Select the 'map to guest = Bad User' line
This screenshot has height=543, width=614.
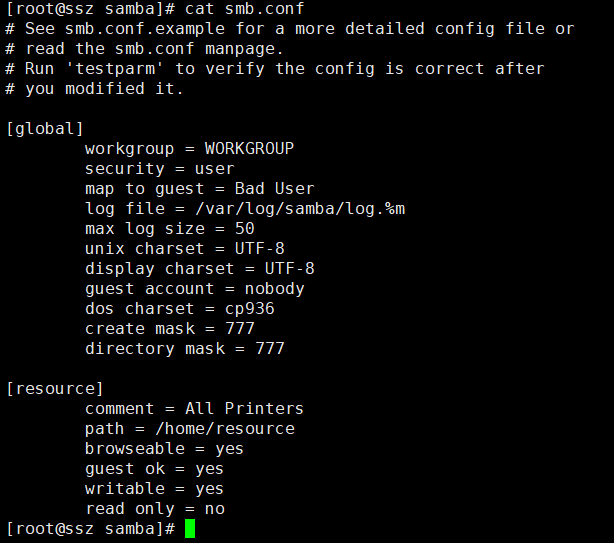coord(200,189)
